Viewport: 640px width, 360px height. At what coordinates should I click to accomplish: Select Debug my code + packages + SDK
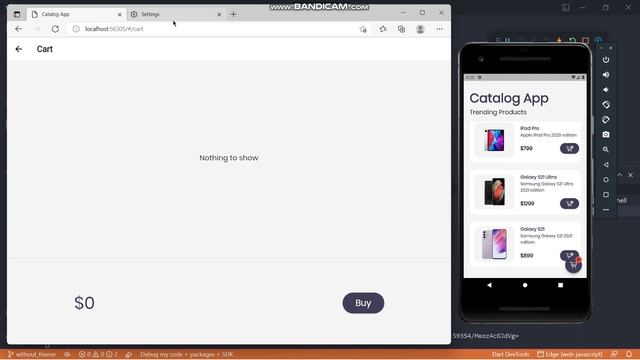click(187, 354)
